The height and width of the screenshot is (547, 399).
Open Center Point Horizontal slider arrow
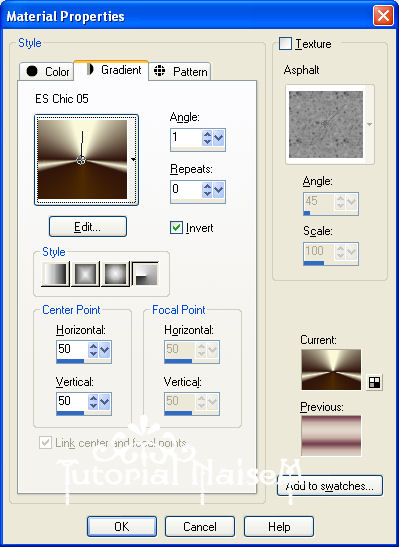[105, 350]
